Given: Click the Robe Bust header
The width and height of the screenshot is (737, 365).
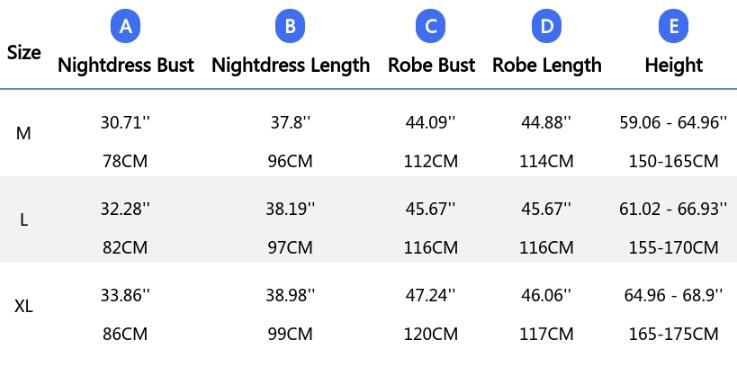Looking at the screenshot, I should (x=431, y=65).
